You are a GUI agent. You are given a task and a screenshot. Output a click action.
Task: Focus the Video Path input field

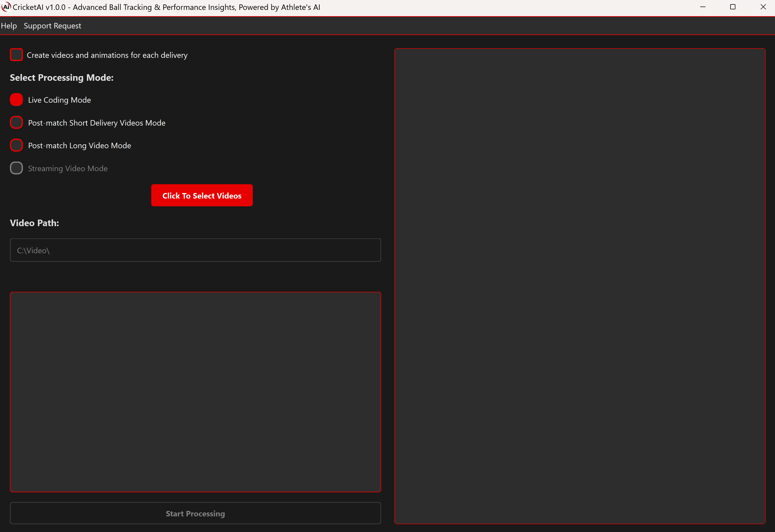click(x=195, y=250)
